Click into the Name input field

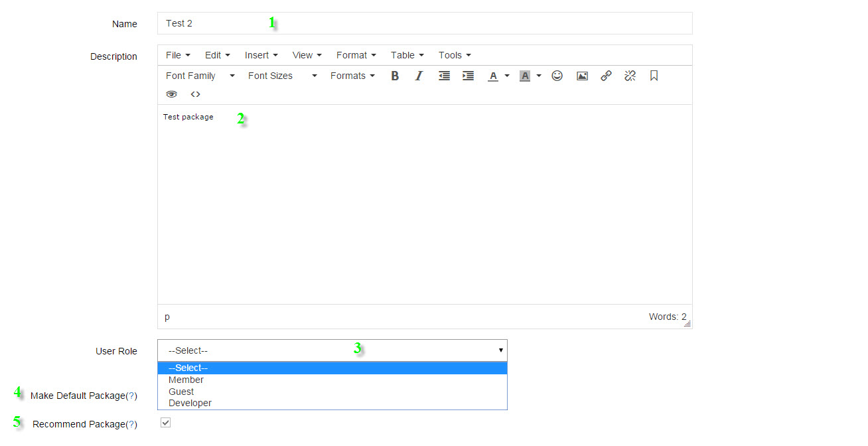425,23
